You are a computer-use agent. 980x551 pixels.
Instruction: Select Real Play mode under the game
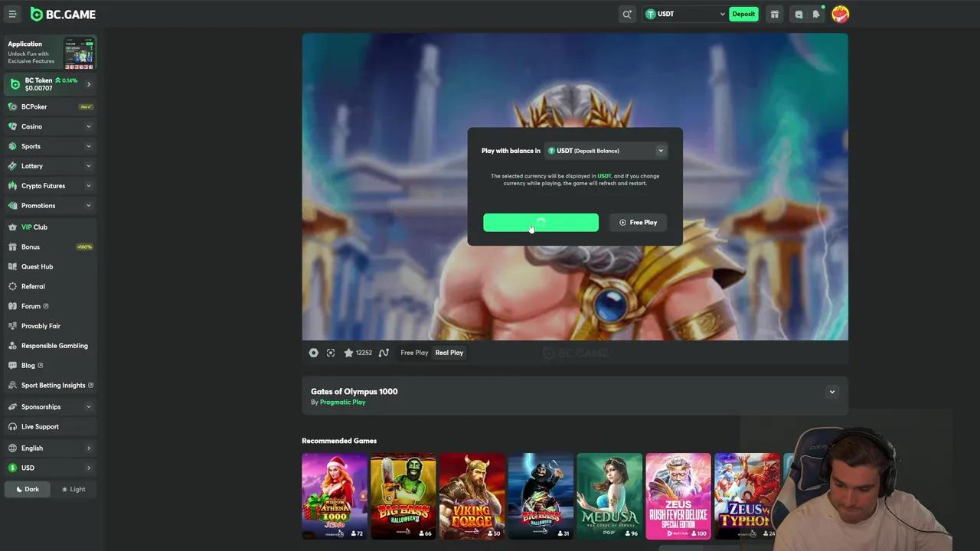coord(449,352)
